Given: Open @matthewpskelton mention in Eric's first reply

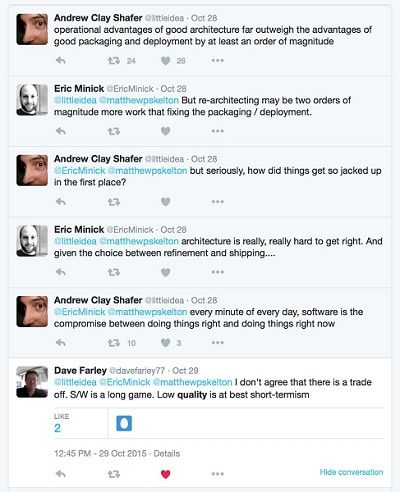Looking at the screenshot, I should click(139, 100).
